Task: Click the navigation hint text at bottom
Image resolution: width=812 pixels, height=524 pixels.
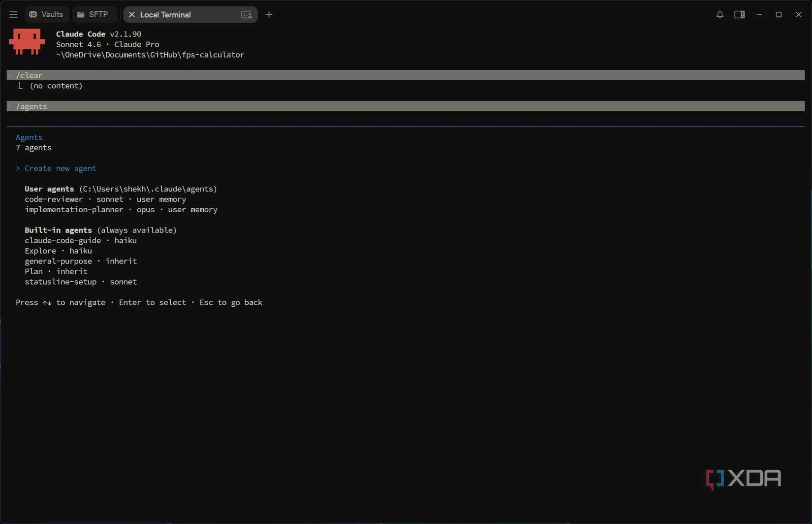Action: [139, 303]
